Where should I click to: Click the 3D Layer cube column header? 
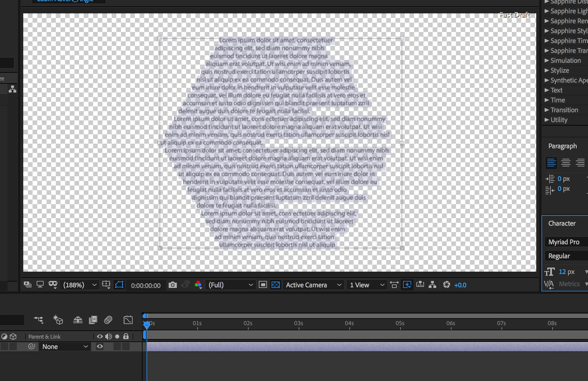(x=13, y=337)
